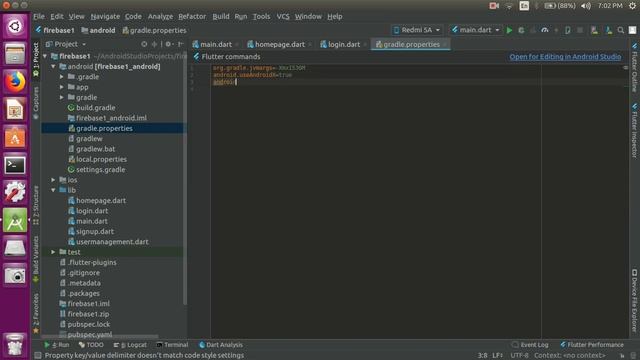640x360 pixels.
Task: Toggle the Captures side panel
Action: (x=36, y=103)
